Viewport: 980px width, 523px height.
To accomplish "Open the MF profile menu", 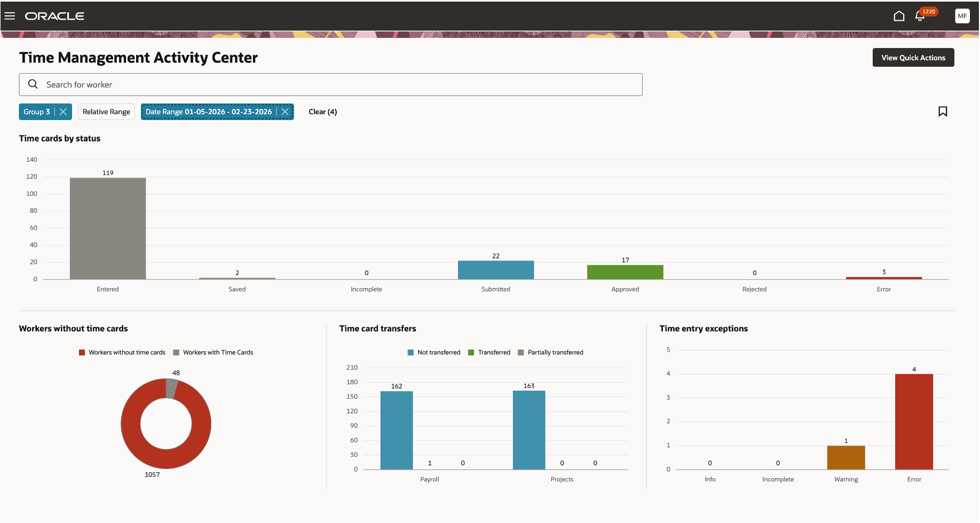I will point(962,16).
